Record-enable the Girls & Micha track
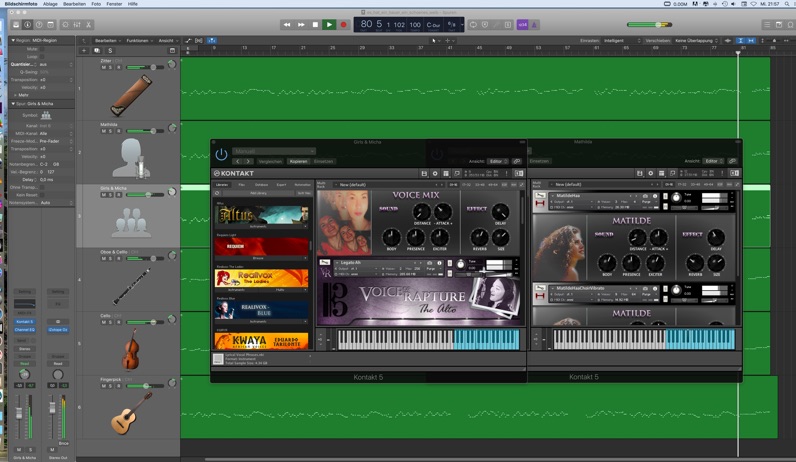The image size is (796, 462). 118,195
